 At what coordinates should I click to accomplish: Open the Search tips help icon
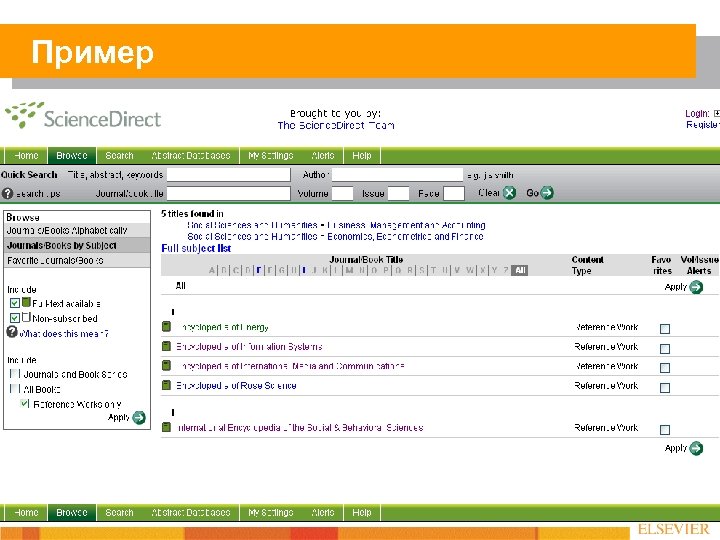coord(7,193)
